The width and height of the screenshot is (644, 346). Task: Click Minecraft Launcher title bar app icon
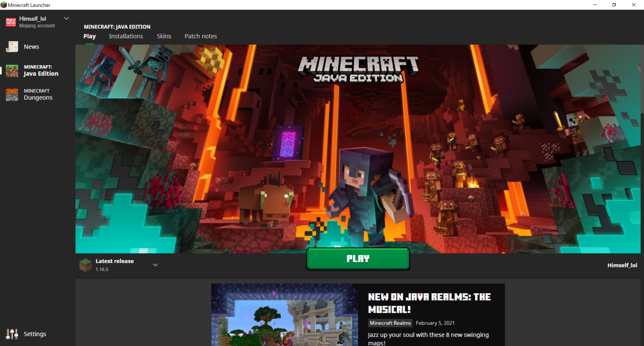click(4, 5)
